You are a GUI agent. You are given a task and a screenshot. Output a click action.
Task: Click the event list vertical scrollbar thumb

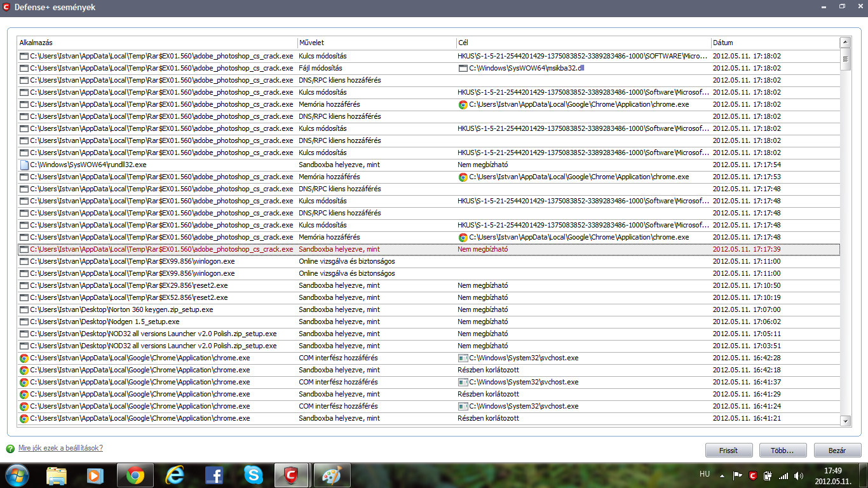tap(845, 60)
